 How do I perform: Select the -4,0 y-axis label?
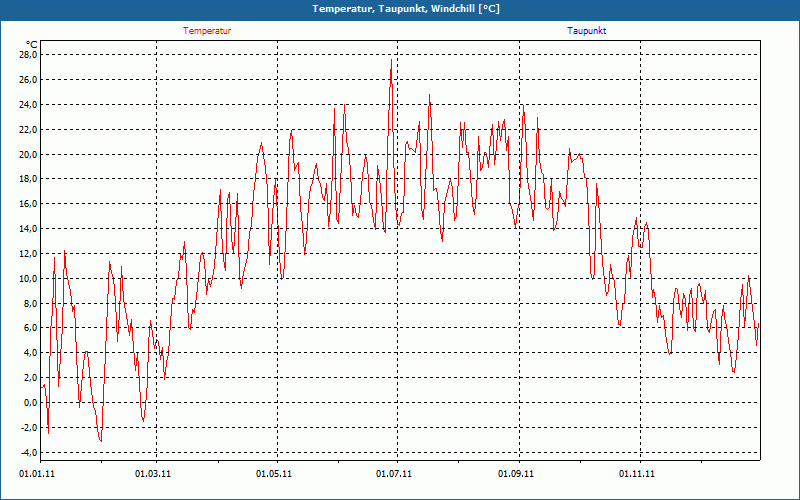click(x=29, y=453)
